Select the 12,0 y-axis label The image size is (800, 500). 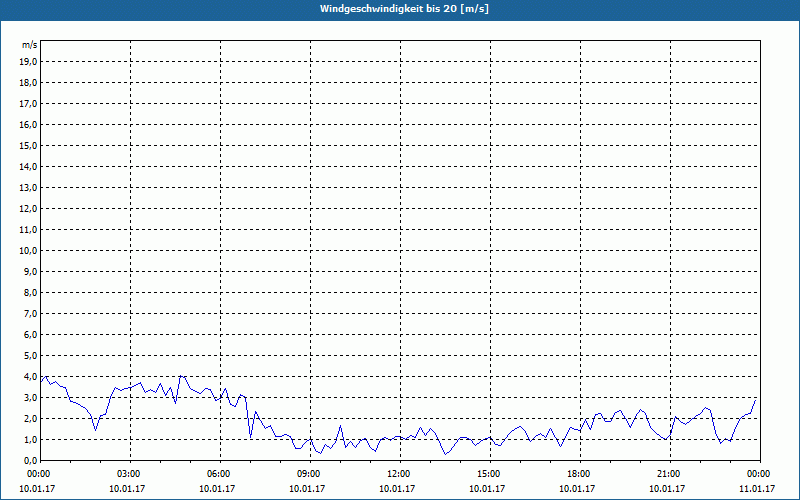29,208
